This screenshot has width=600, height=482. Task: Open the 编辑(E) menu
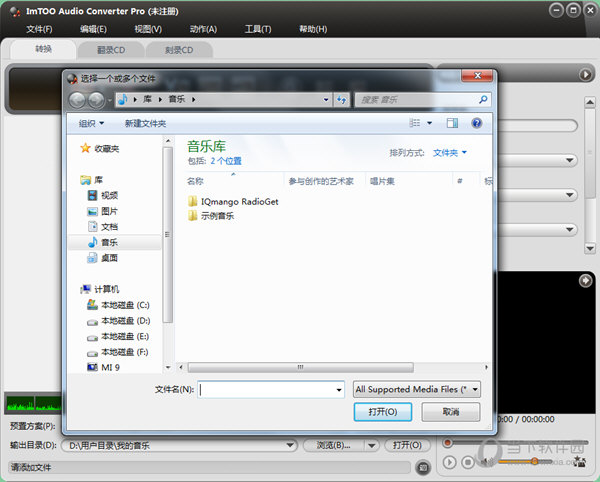pos(93,29)
